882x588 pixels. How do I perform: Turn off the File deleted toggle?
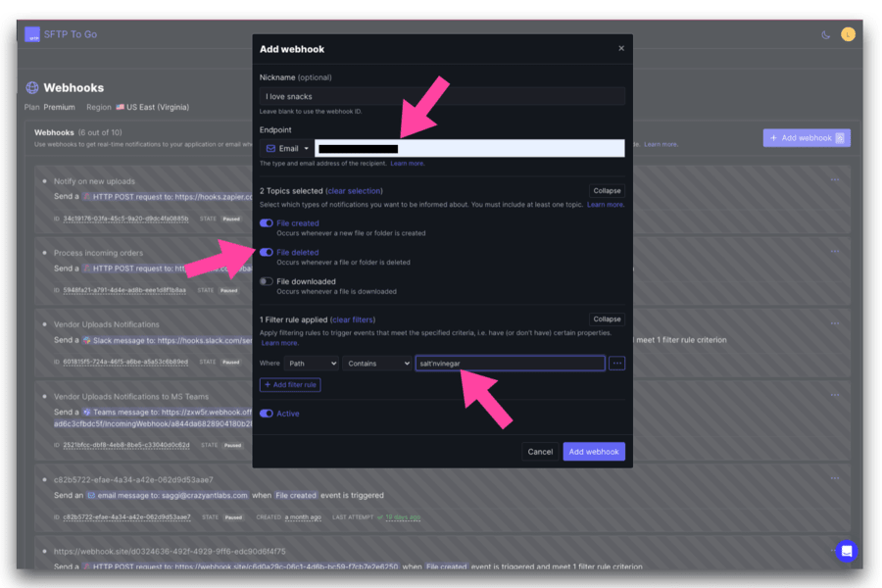tap(264, 252)
